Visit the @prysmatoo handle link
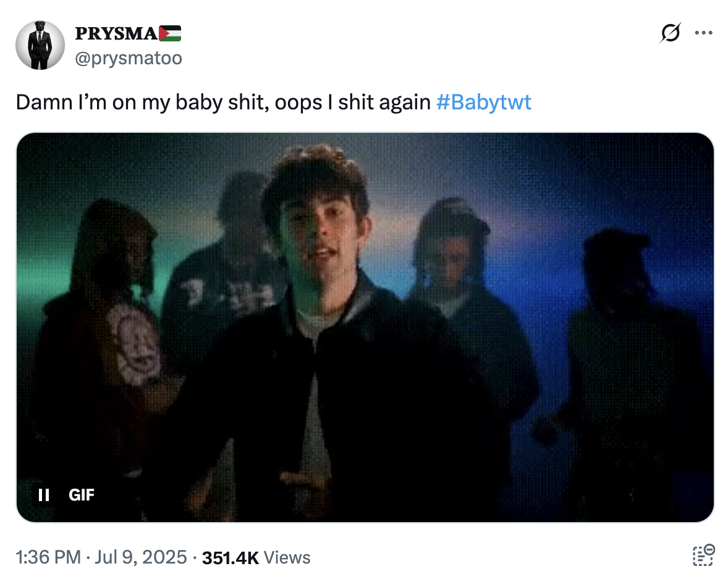The height and width of the screenshot is (587, 728). point(128,59)
